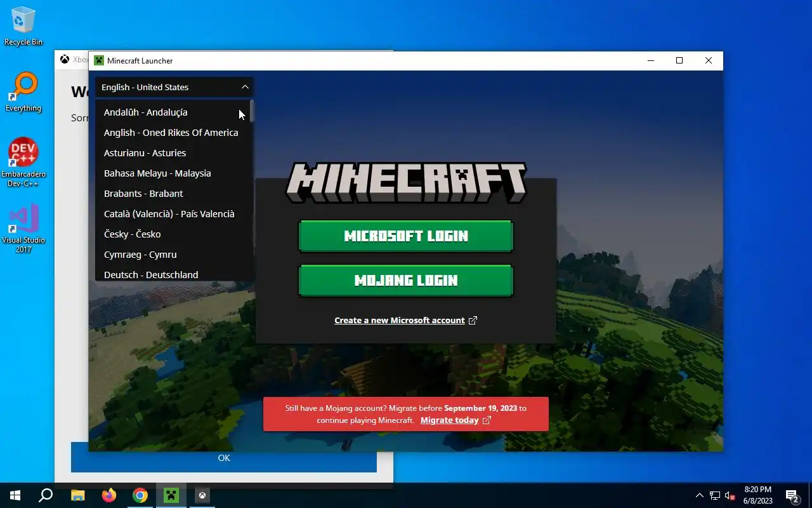
Task: Open File Explorer from the taskbar
Action: [x=77, y=495]
